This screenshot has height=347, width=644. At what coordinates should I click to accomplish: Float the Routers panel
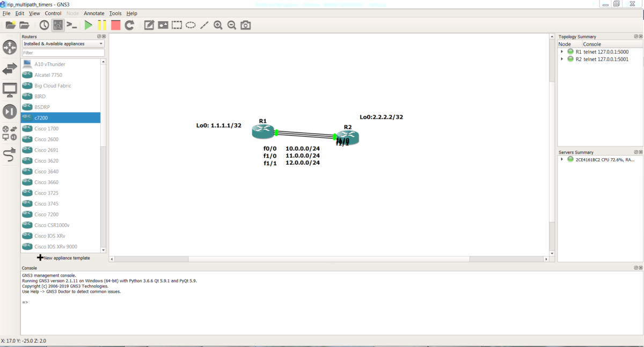coord(99,36)
